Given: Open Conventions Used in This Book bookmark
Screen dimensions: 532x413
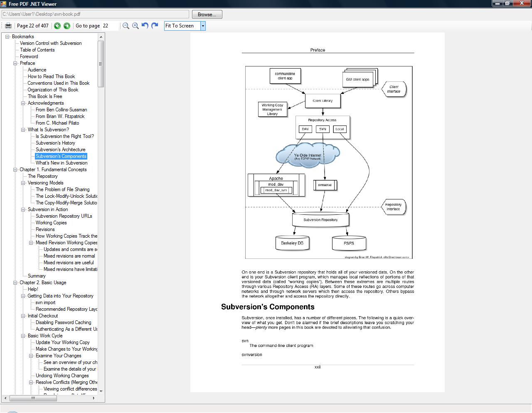Looking at the screenshot, I should tap(59, 83).
